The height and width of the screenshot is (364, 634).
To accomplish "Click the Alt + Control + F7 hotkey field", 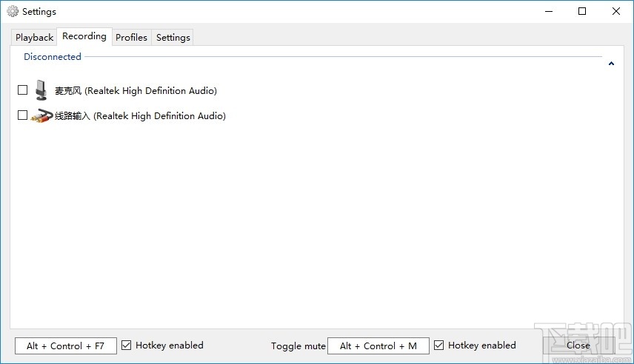I will coord(66,346).
